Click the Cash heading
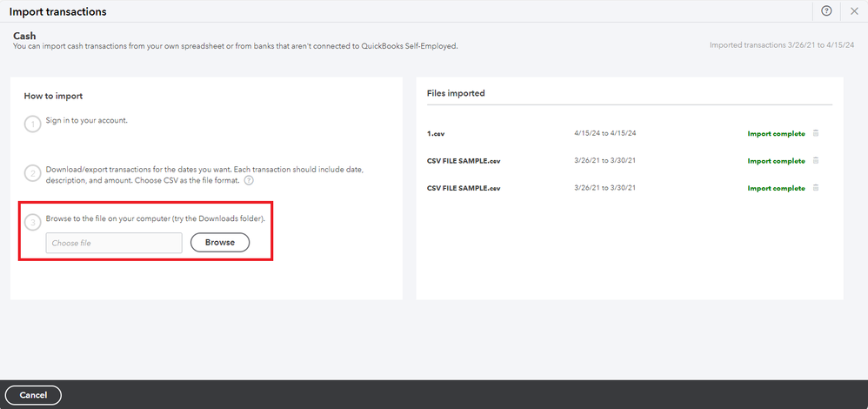The width and height of the screenshot is (868, 409). 24,36
